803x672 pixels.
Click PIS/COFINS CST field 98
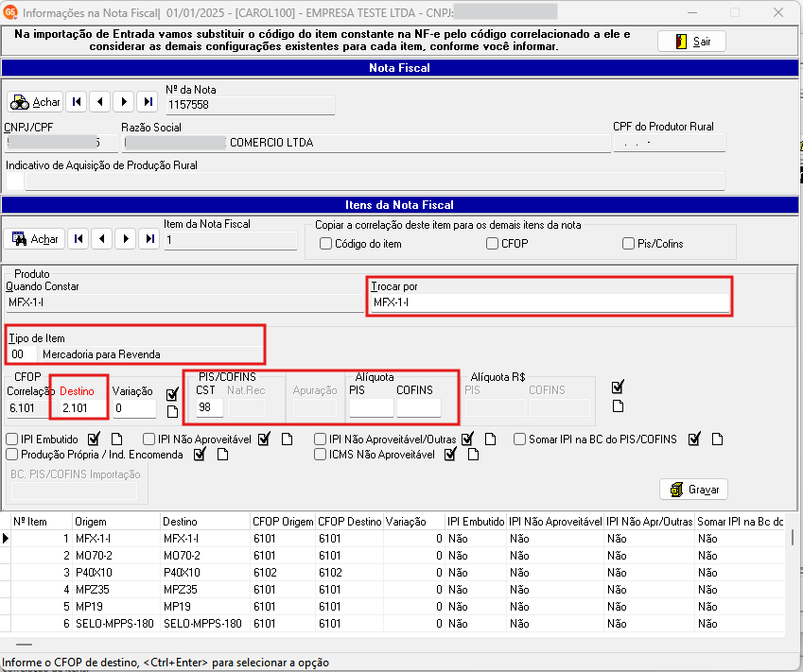pyautogui.click(x=210, y=407)
